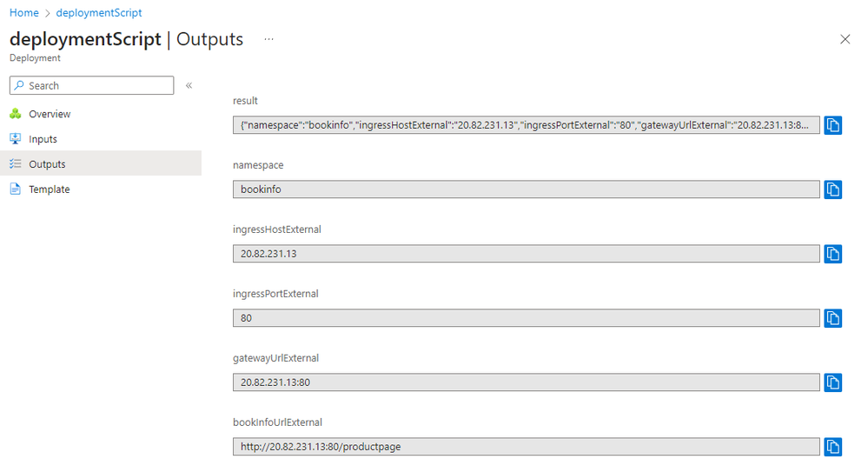Click the sidebar Search box
This screenshot has height=472, width=868.
coord(91,85)
